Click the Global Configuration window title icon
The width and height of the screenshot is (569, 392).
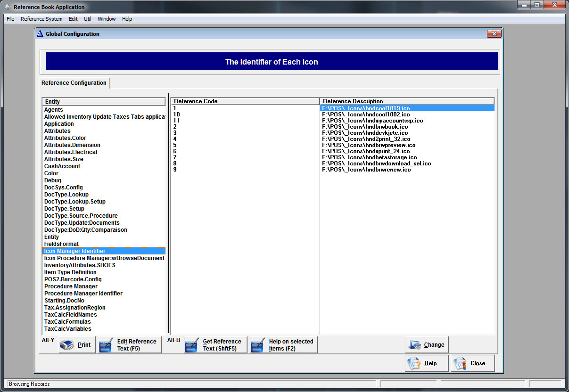(40, 34)
